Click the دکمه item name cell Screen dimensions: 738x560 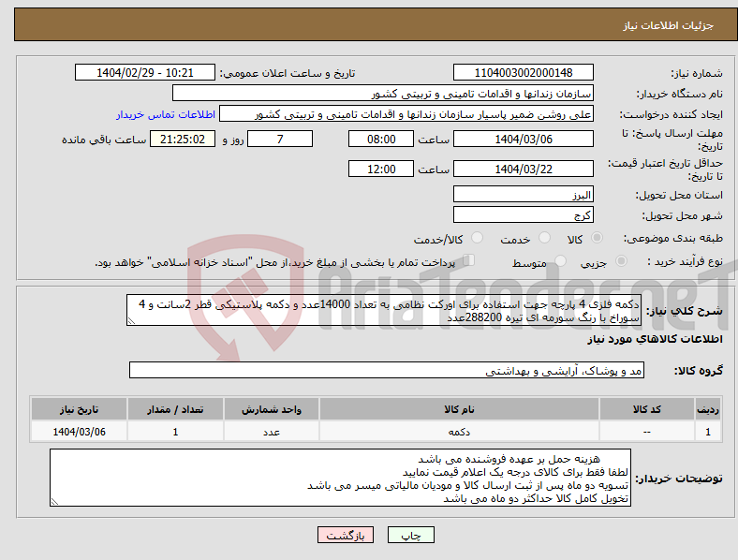tap(459, 432)
